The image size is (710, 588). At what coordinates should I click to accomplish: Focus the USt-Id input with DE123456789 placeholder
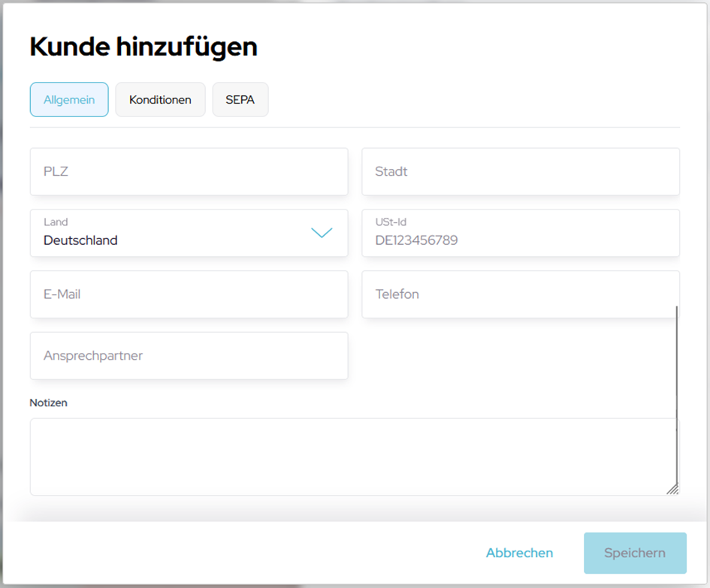pos(520,240)
